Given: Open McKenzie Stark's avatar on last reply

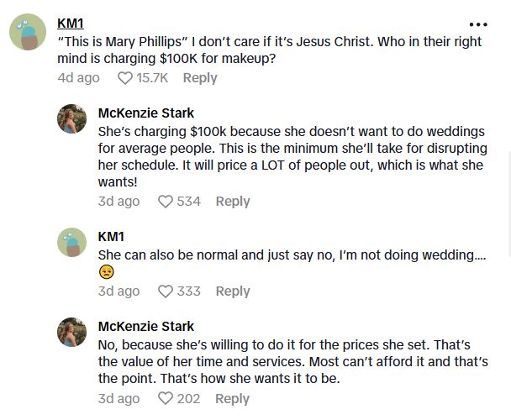Looking at the screenshot, I should click(x=72, y=333).
